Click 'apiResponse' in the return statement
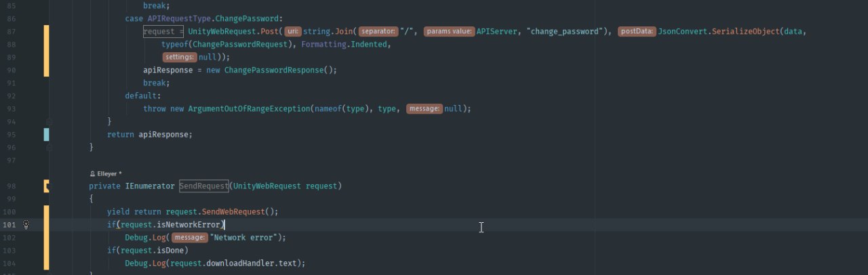 coord(163,134)
